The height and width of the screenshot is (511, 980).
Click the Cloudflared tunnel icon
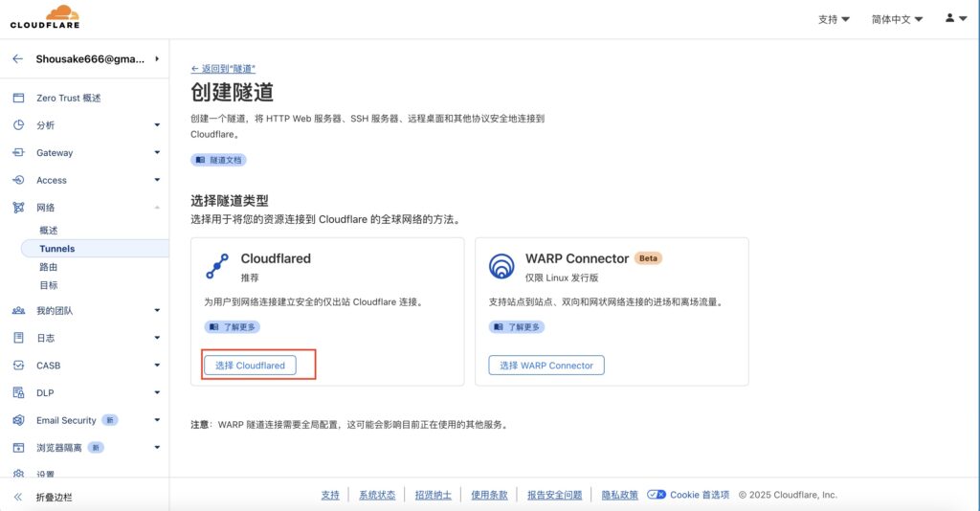217,266
